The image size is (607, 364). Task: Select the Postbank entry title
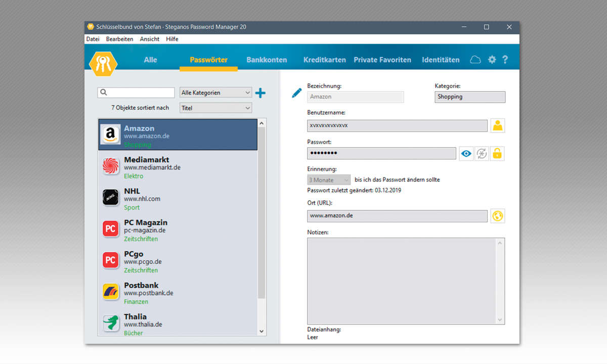pyautogui.click(x=141, y=285)
